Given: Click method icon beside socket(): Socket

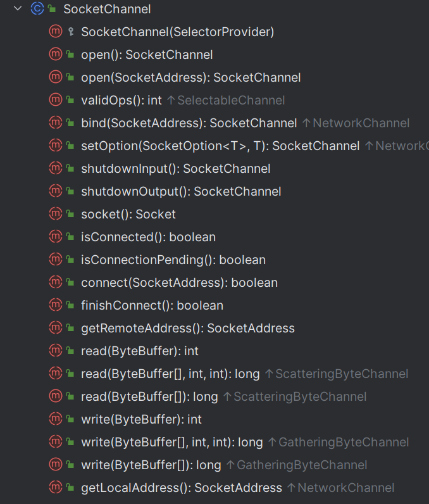Looking at the screenshot, I should click(x=56, y=214).
